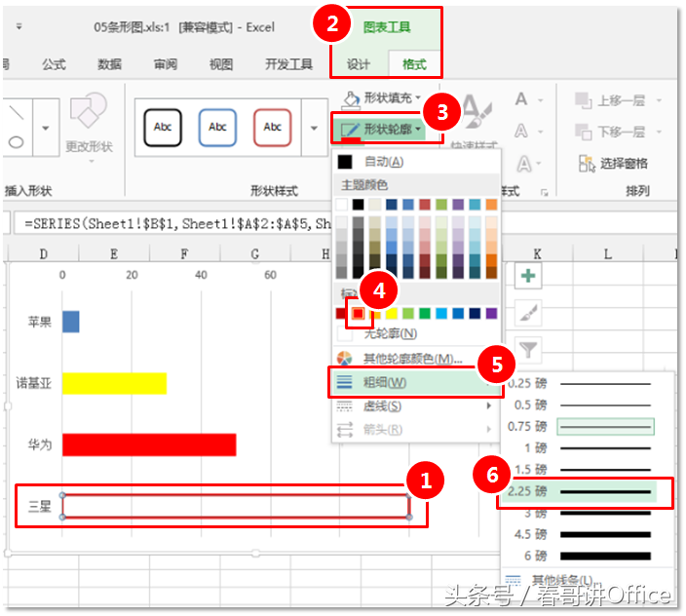Select the yellow 诺基亚 bar
686x616 pixels.
coord(114,383)
